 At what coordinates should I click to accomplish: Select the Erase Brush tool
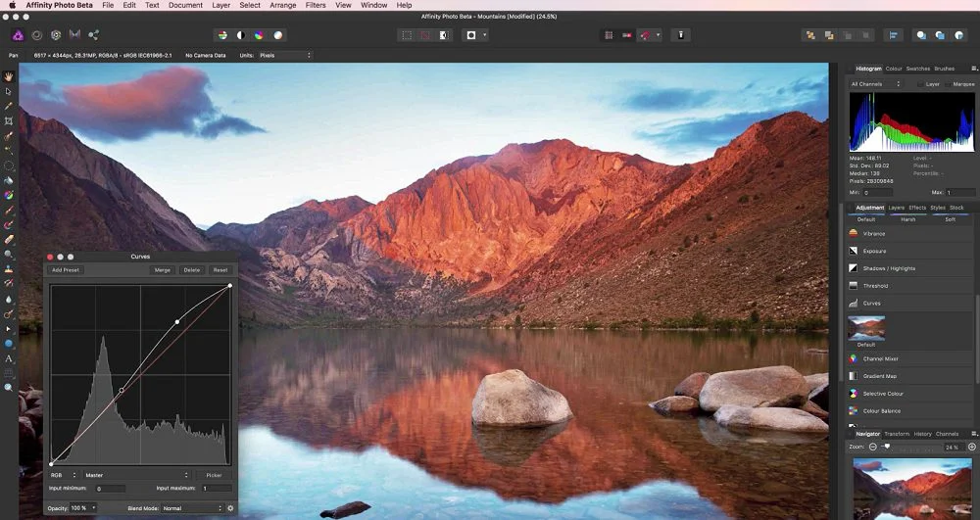(9, 240)
